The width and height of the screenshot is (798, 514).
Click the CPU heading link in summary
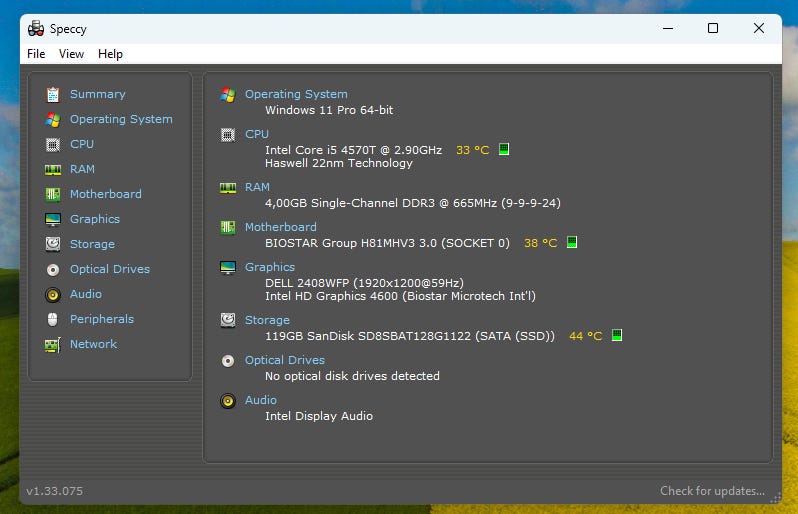[257, 134]
